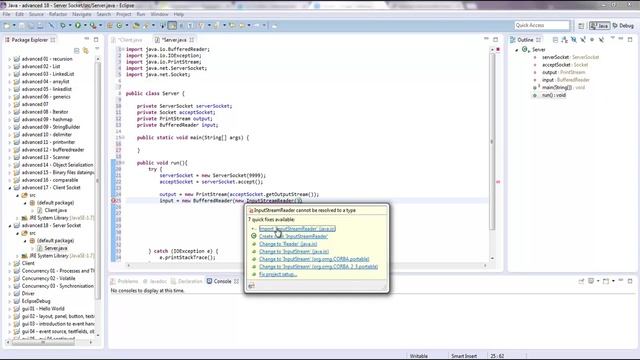Click the Forward navigation arrow icon
640x360 pixels.
[256, 26]
